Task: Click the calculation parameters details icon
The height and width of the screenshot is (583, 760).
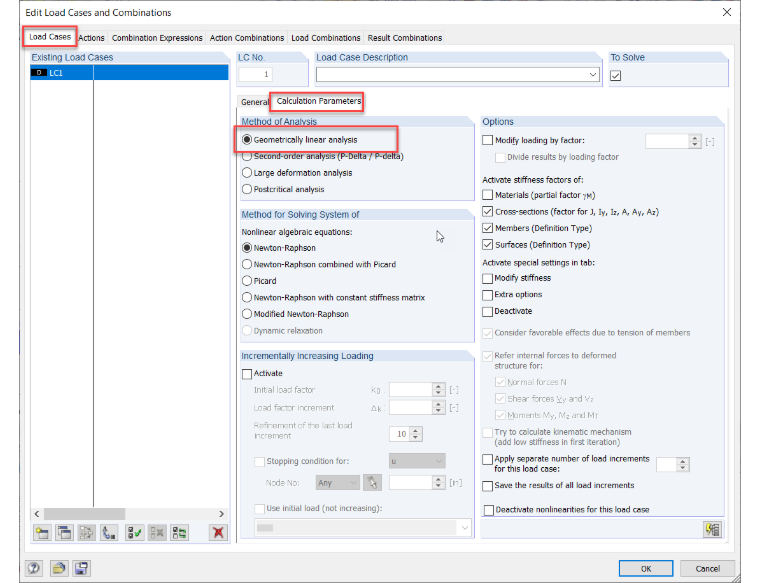Action: (x=712, y=529)
